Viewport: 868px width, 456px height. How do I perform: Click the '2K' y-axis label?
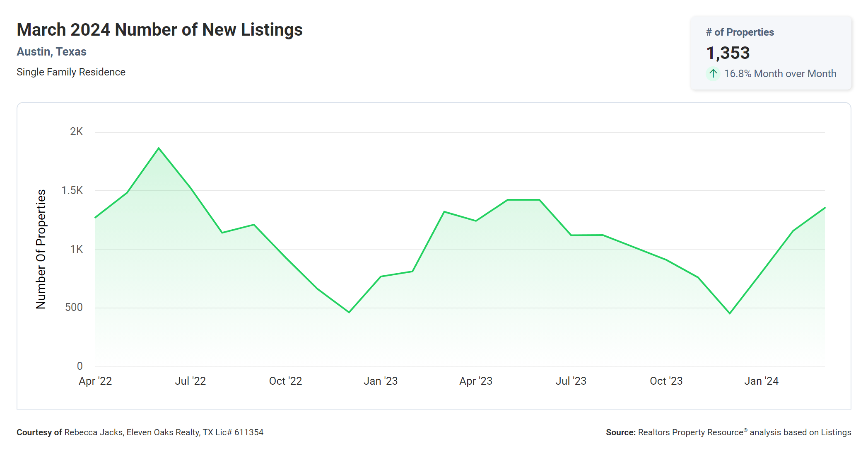click(x=76, y=132)
